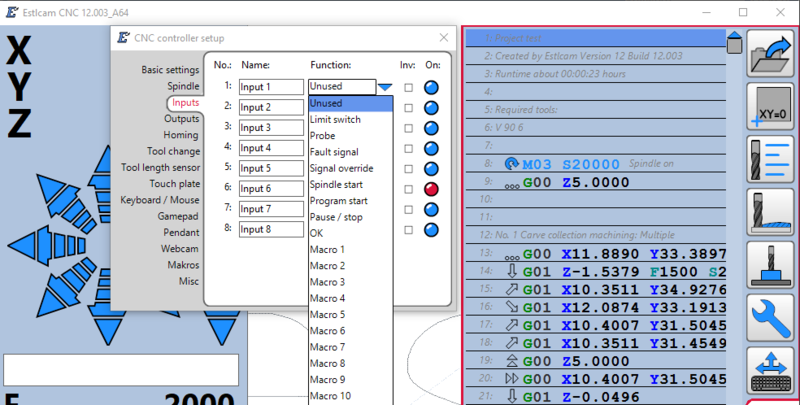Click the tool length measurement icon
Viewport: 800px width, 405px height.
click(x=772, y=212)
